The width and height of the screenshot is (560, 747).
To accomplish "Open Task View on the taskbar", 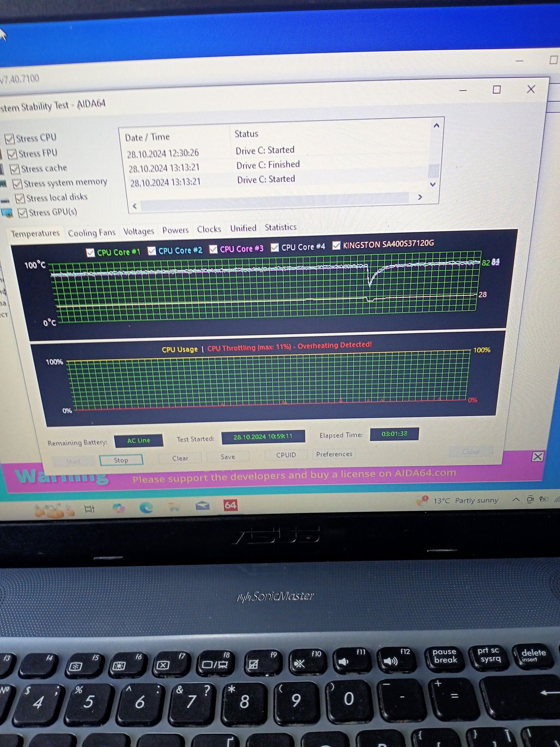I will 90,509.
